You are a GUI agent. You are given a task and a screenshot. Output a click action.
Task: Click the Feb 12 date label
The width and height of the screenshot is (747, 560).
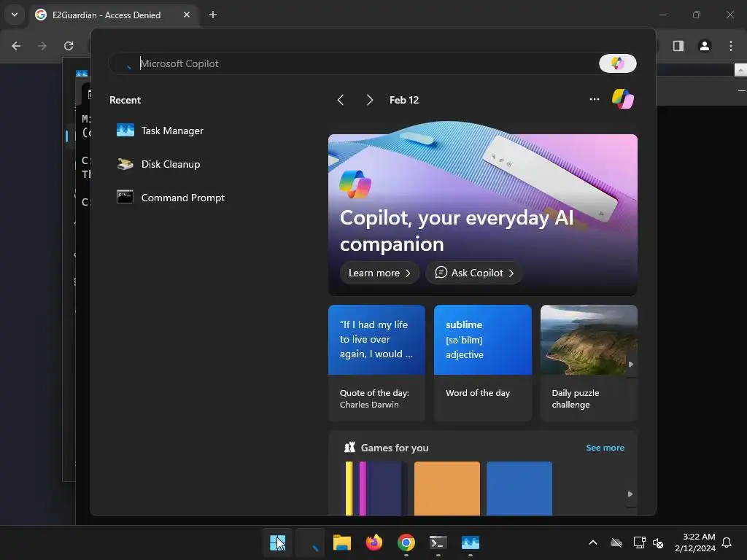404,100
